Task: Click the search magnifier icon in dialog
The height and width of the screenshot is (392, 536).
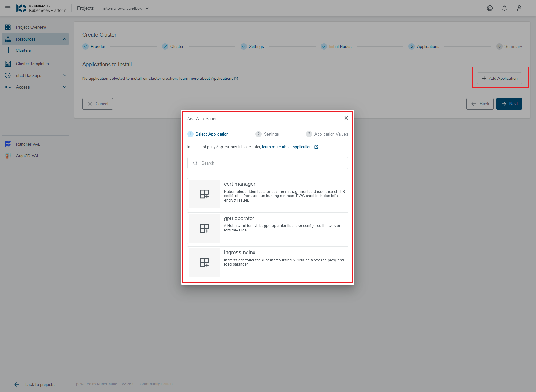Action: coord(195,163)
